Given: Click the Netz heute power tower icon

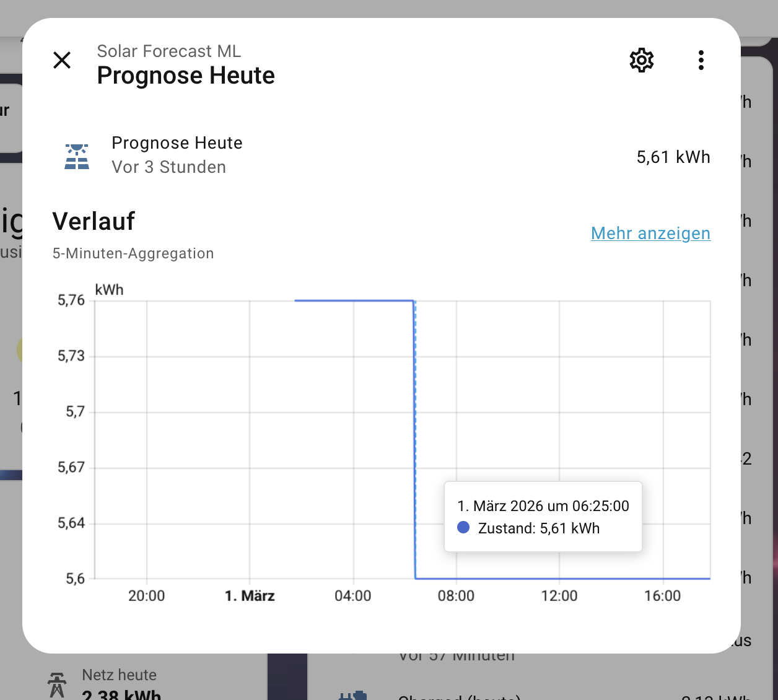Looking at the screenshot, I should coord(57,685).
